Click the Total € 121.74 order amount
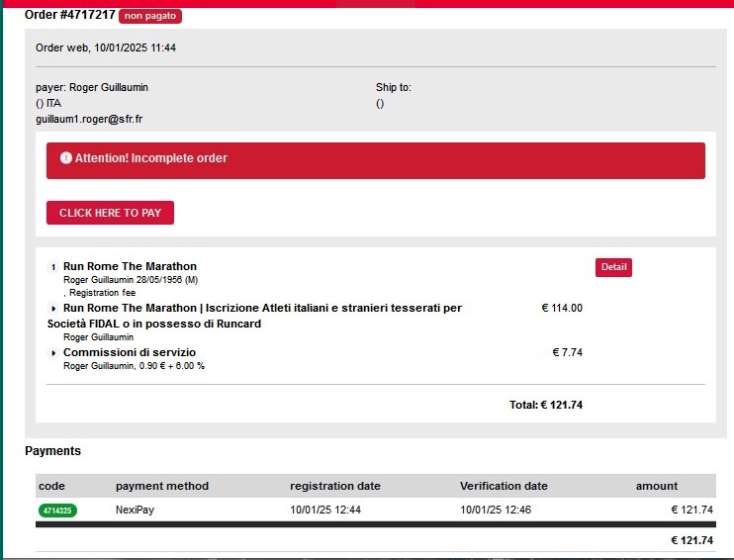The height and width of the screenshot is (560, 734). pyautogui.click(x=546, y=405)
